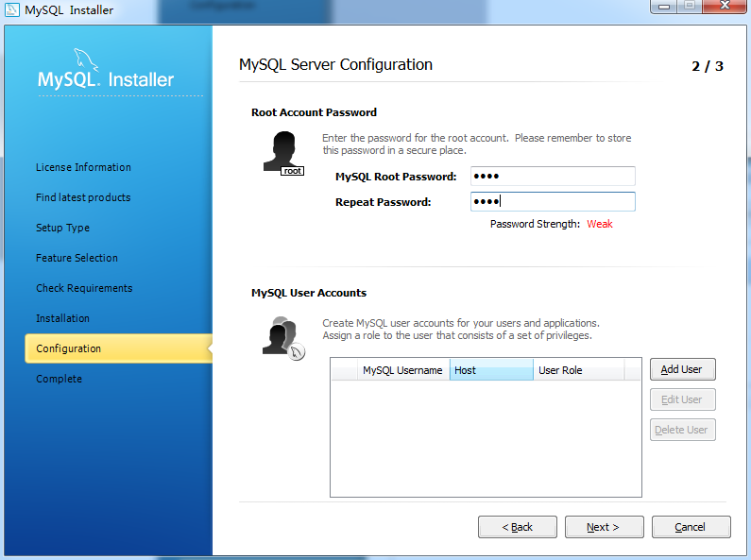Image resolution: width=751 pixels, height=560 pixels.
Task: Click the Add User button
Action: click(682, 369)
